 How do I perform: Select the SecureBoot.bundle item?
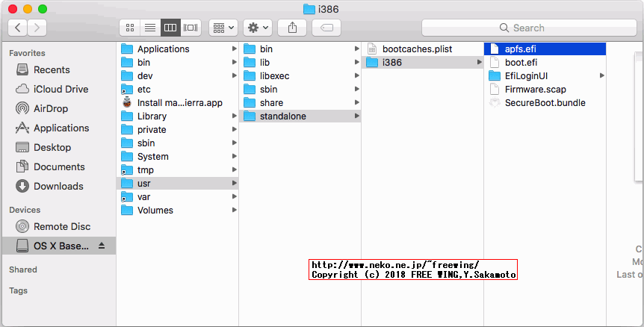click(x=545, y=103)
